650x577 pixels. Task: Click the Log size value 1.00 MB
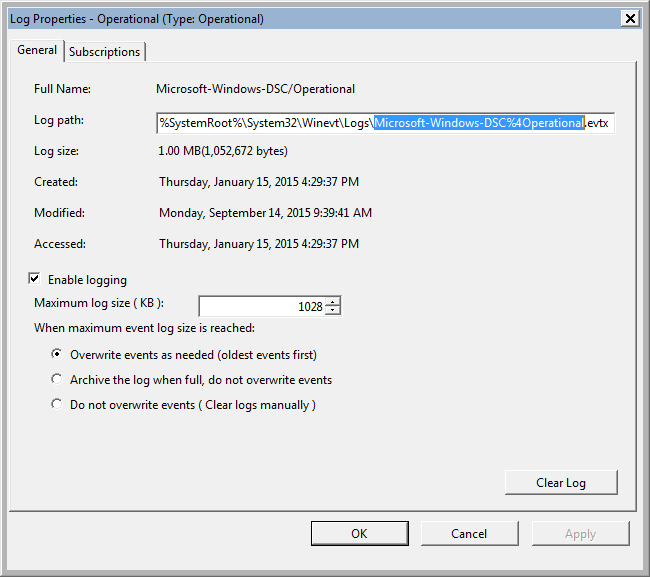tap(223, 151)
